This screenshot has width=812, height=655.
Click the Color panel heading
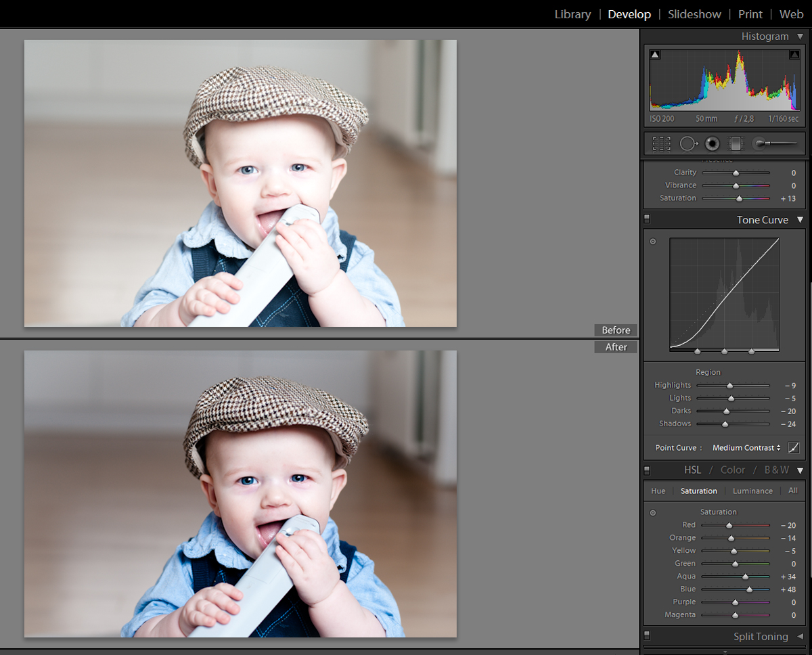[732, 470]
